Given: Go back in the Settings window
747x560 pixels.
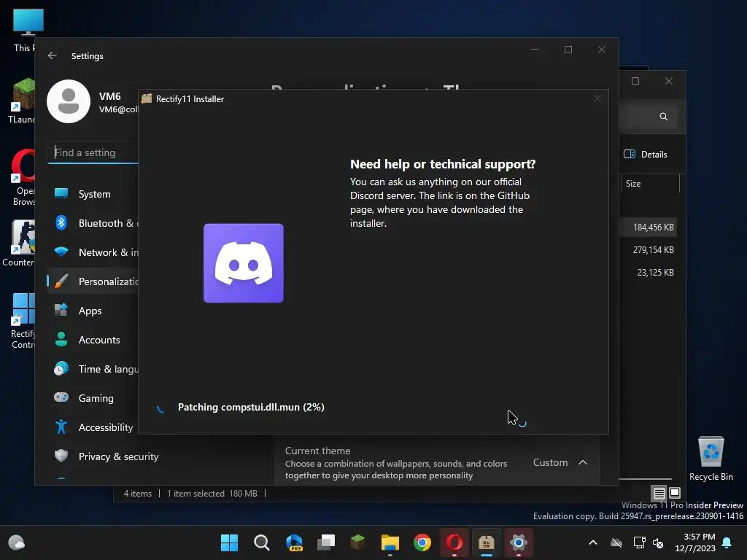Looking at the screenshot, I should (53, 55).
